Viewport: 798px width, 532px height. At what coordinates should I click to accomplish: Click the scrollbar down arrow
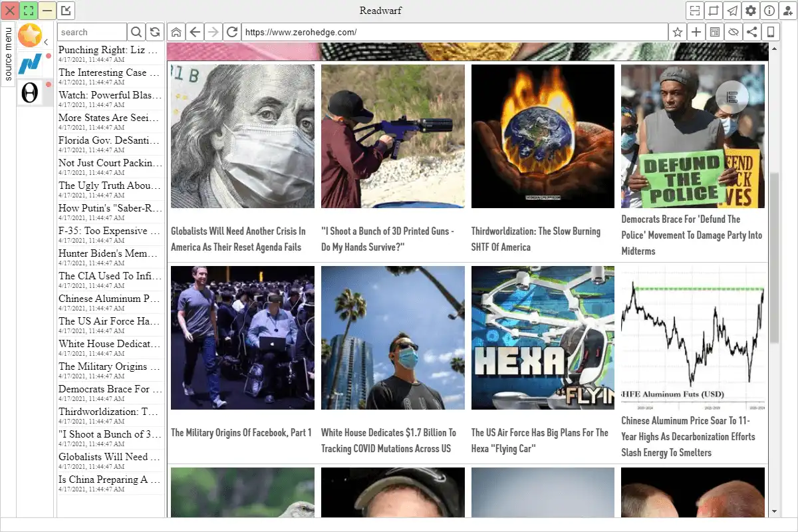coord(774,511)
